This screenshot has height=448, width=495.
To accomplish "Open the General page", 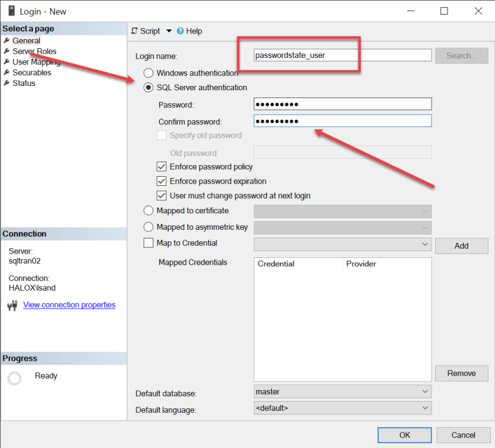I will click(26, 41).
